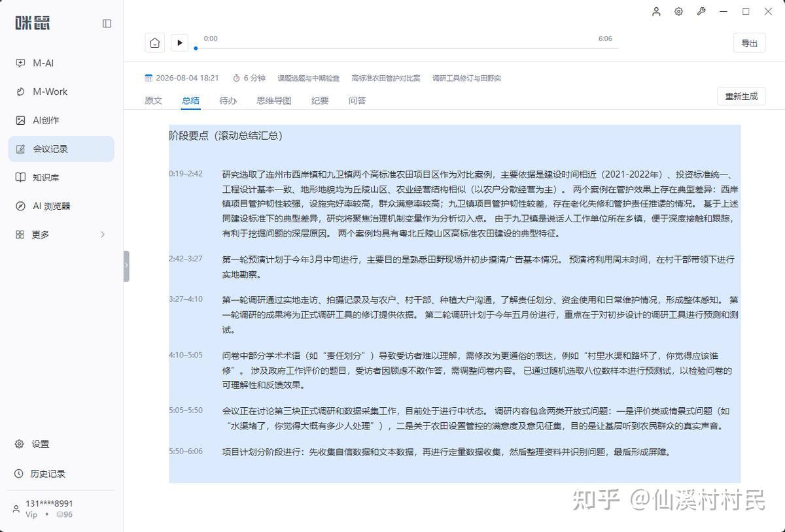Click the Vip points badge showing 96
The height and width of the screenshot is (532, 785).
64,514
